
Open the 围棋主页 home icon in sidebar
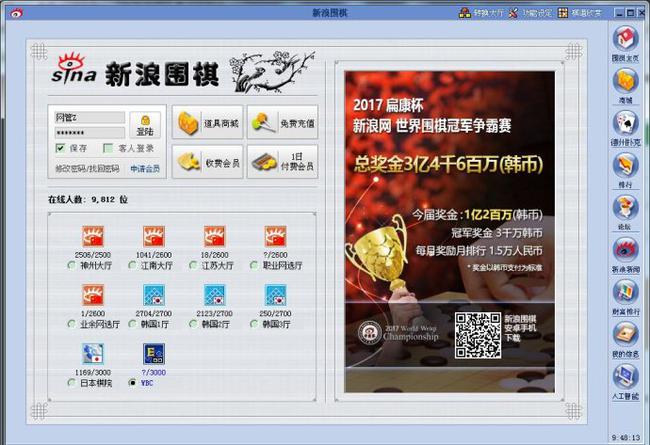click(625, 40)
